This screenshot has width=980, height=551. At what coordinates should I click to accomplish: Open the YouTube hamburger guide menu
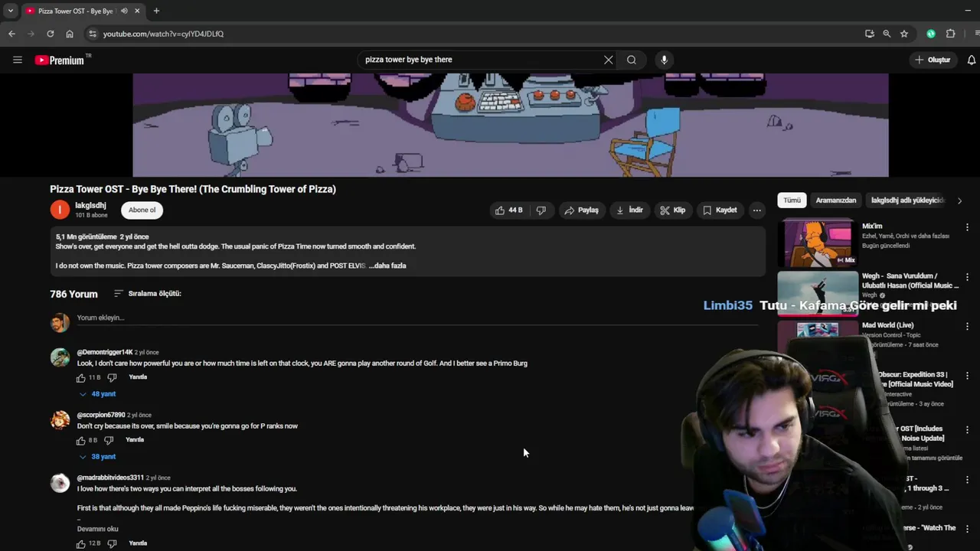[x=18, y=60]
